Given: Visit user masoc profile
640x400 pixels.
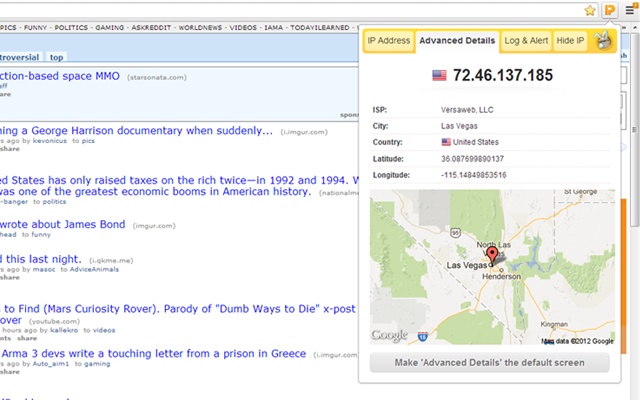Looking at the screenshot, I should pos(44,269).
